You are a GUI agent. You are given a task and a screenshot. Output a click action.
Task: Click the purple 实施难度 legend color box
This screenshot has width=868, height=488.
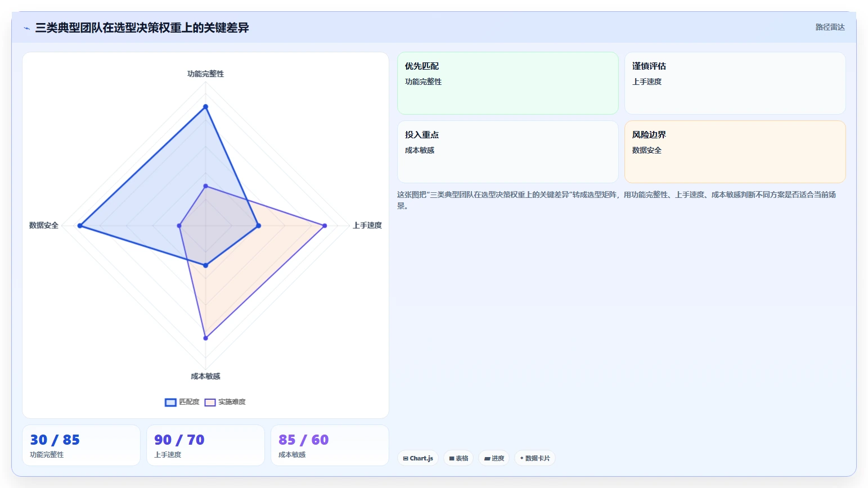tap(210, 402)
